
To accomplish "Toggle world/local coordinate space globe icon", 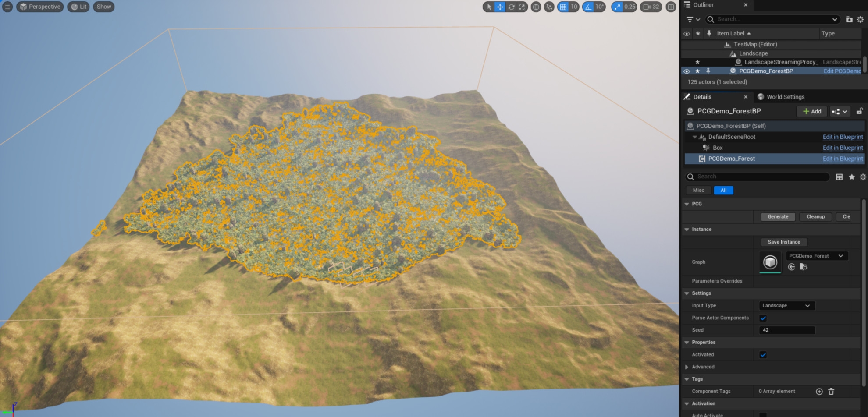I will tap(536, 7).
